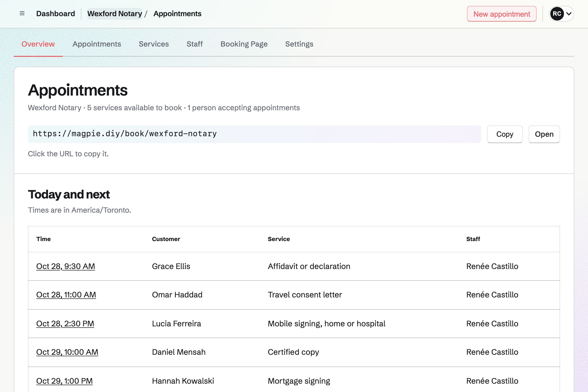588x392 pixels.
Task: Switch to the Overview tab
Action: (x=38, y=44)
